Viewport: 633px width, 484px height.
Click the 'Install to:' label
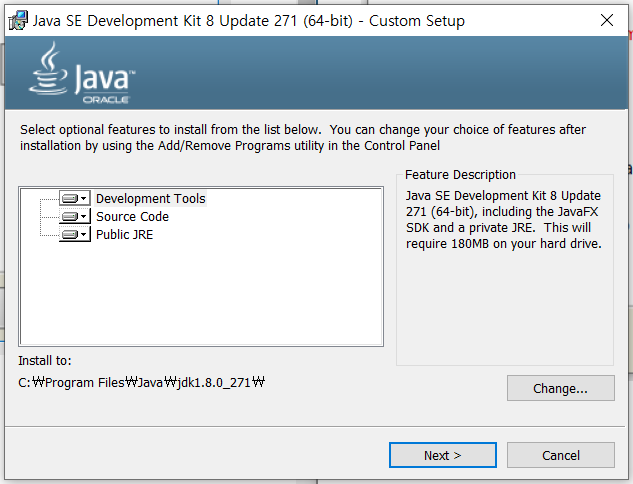[x=45, y=360]
